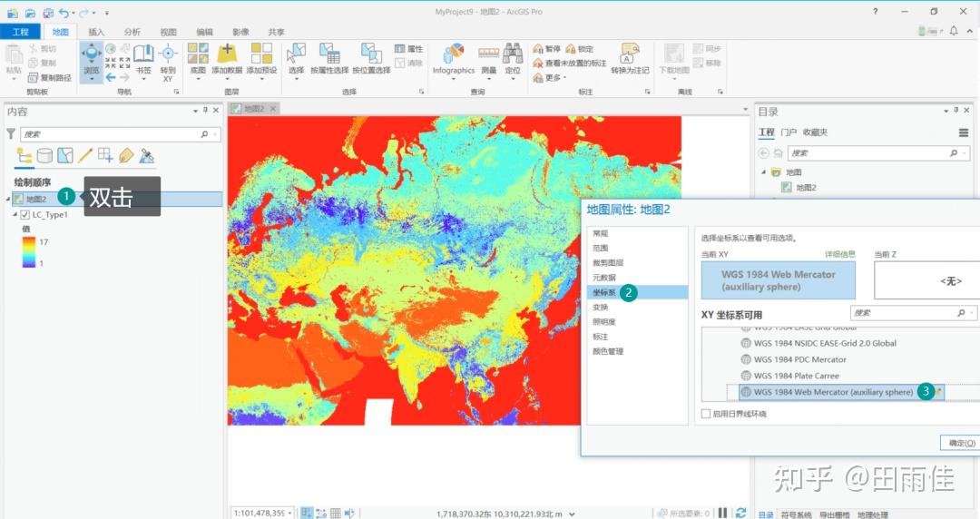Open notifications bell icon in title bar

(954, 31)
